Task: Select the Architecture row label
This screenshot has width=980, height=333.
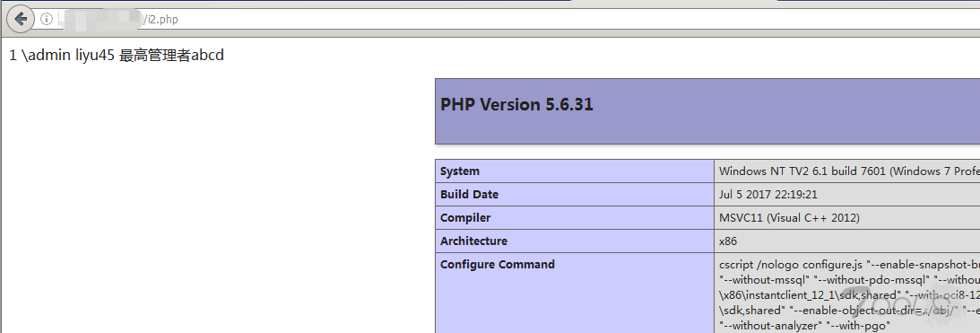Action: coord(473,241)
